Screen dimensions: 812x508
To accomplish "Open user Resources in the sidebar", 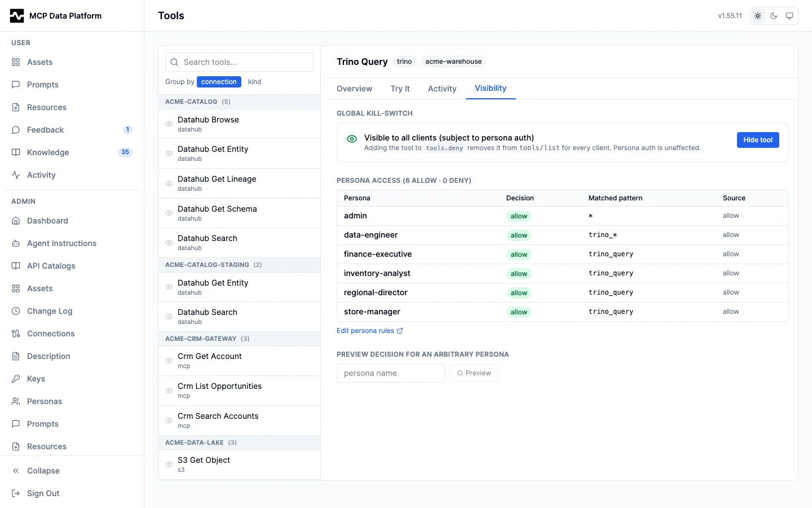I will [x=72, y=107].
